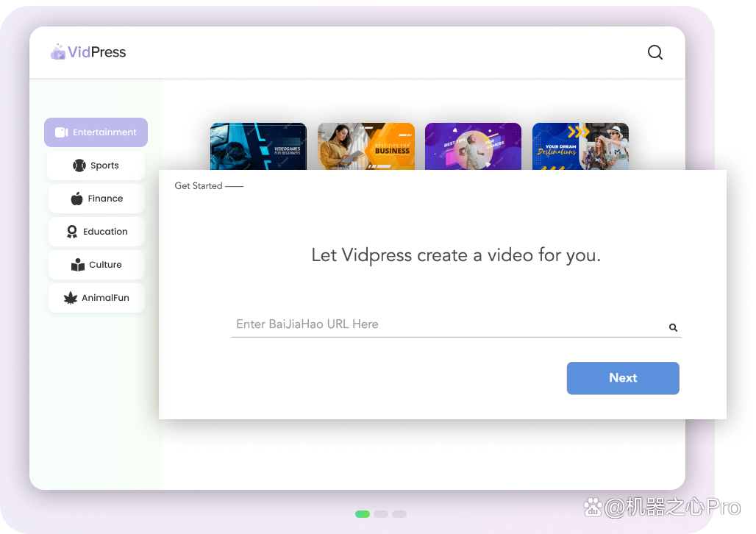The image size is (756, 534).
Task: Switch to the Sports category
Action: (96, 165)
